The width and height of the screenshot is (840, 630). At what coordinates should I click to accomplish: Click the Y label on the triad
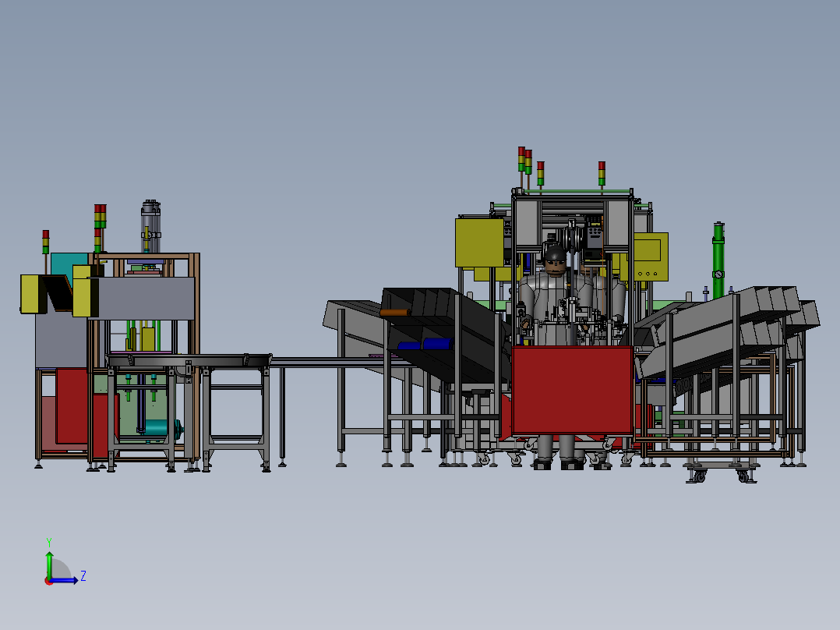pyautogui.click(x=49, y=543)
